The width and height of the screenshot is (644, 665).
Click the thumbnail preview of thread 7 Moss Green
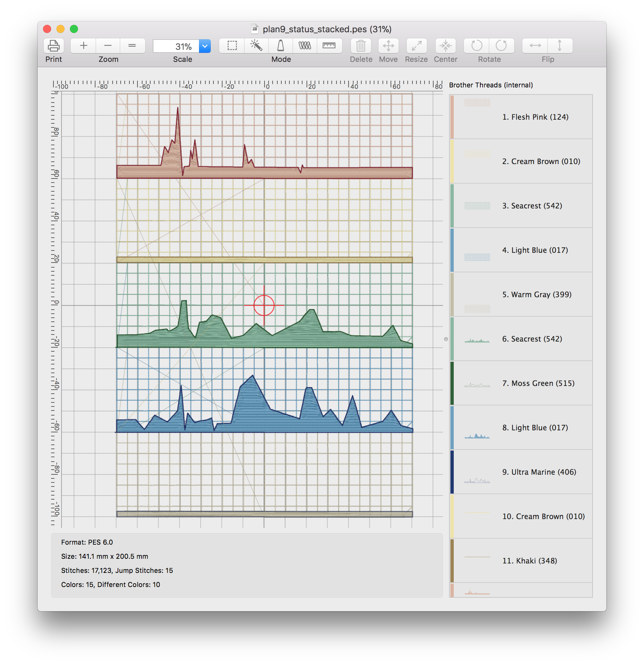[477, 385]
